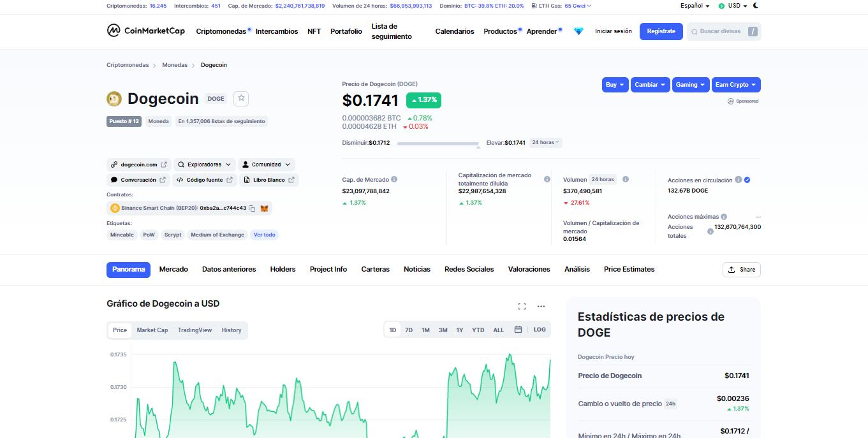The height and width of the screenshot is (438, 868).
Task: Open the Código fuente link
Action: (x=205, y=180)
